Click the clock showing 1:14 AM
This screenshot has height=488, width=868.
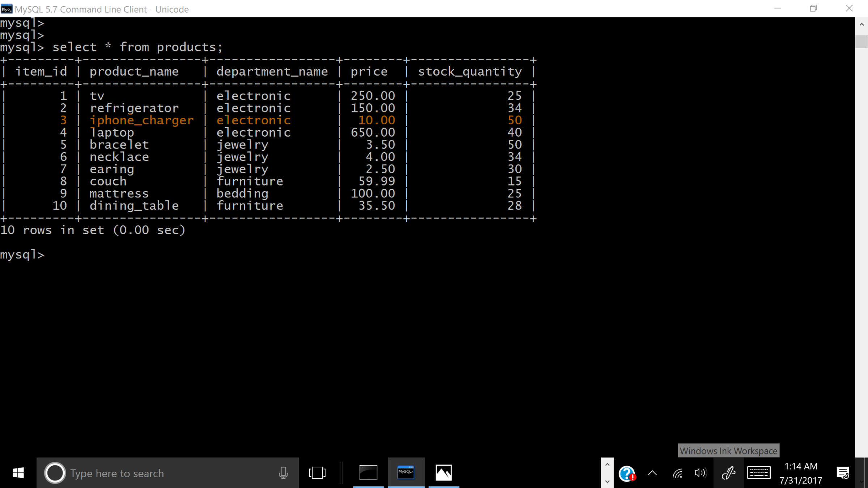coord(801,473)
